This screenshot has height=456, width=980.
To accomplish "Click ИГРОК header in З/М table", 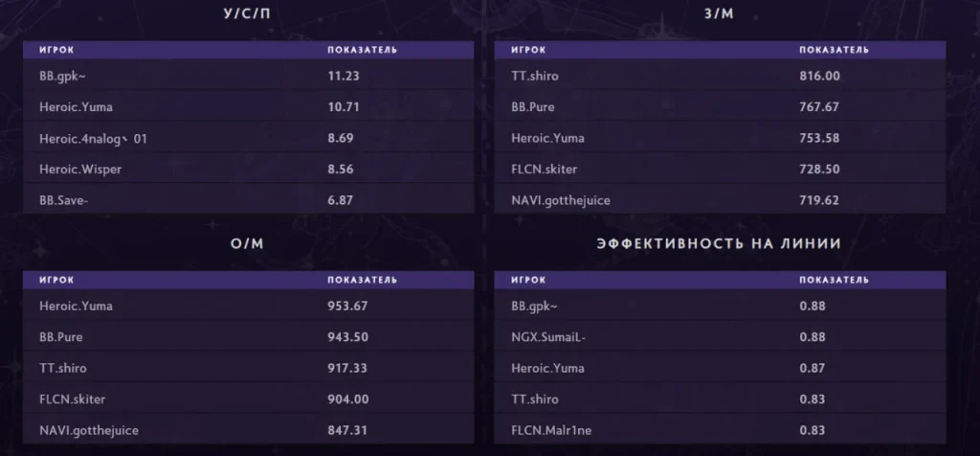I will tap(528, 50).
